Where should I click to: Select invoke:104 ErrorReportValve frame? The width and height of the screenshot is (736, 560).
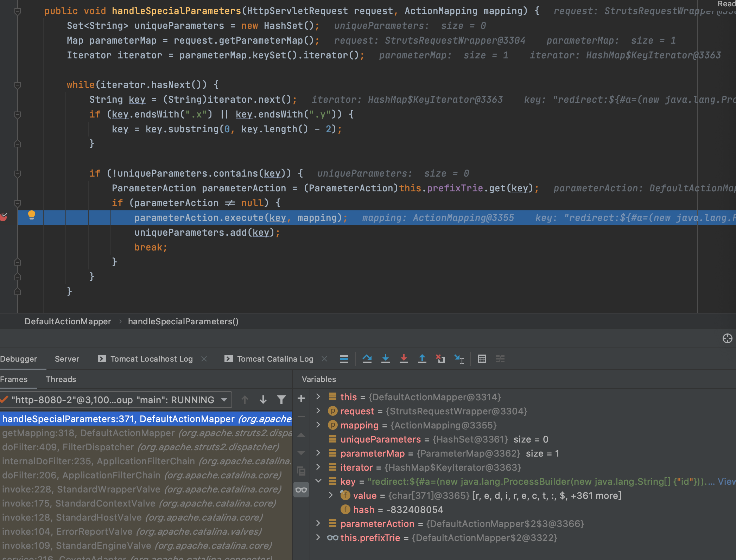point(146,532)
